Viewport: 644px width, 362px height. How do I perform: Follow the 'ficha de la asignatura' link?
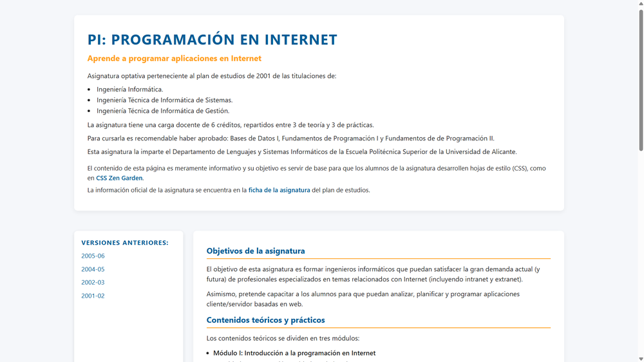click(279, 190)
